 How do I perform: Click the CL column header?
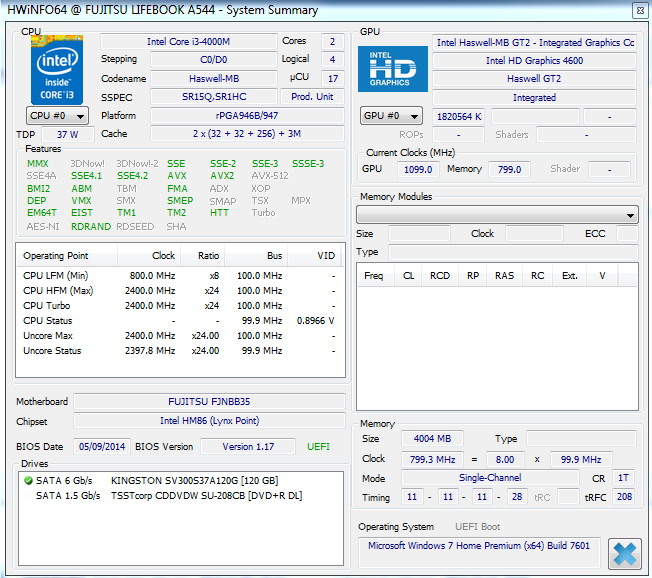tap(408, 276)
